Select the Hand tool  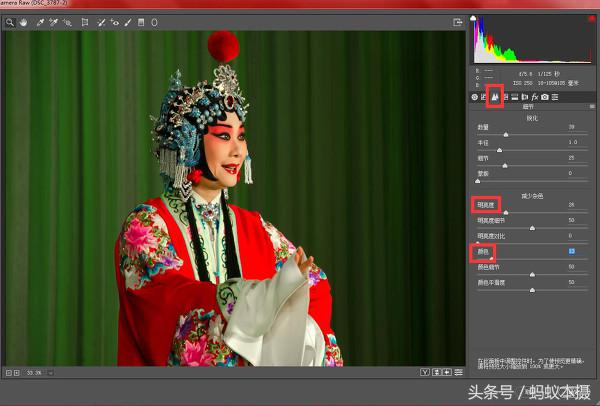point(24,23)
